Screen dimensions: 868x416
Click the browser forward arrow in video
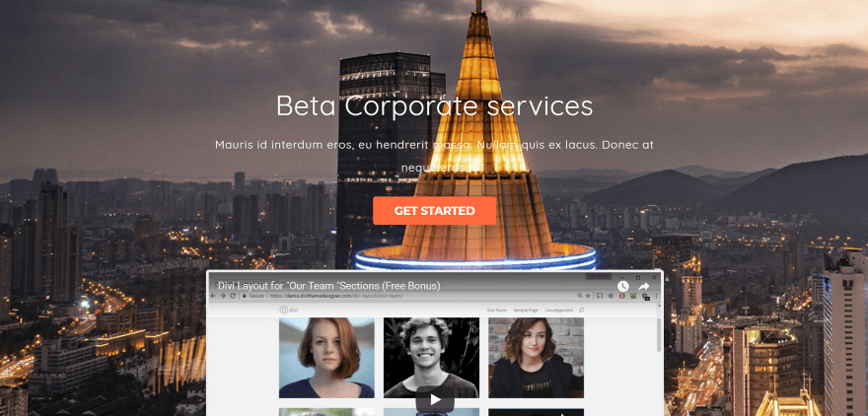[x=223, y=296]
